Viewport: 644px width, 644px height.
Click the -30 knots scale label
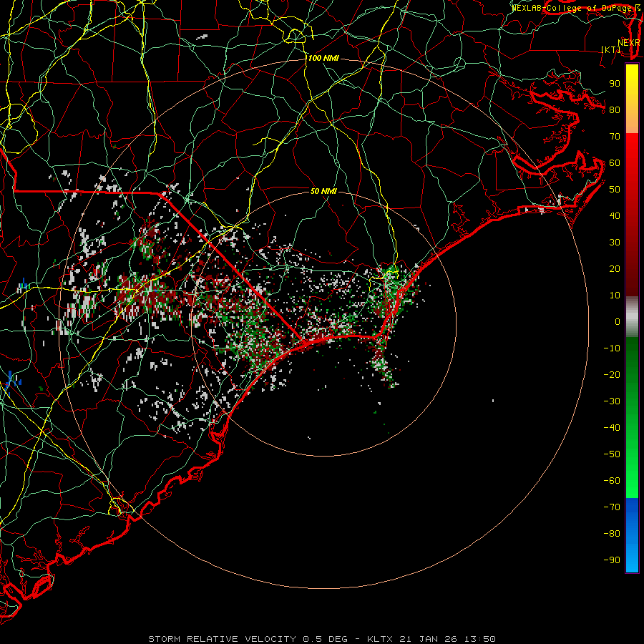612,401
